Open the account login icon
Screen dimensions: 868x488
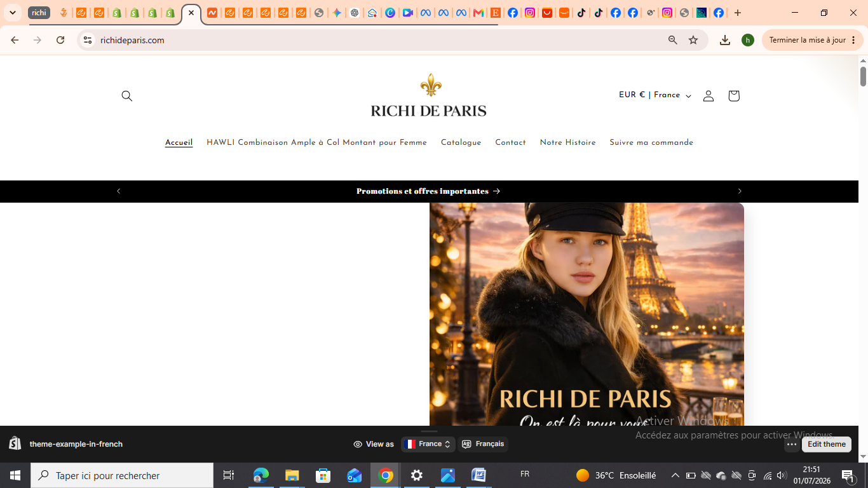pos(709,96)
